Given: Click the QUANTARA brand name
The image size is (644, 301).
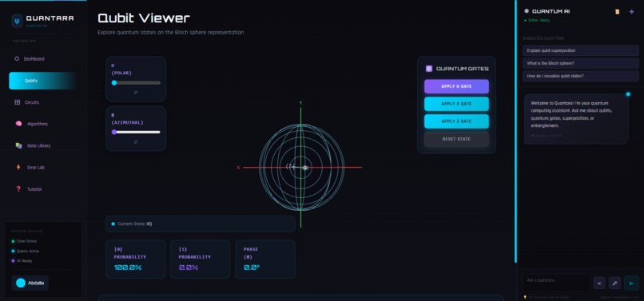Looking at the screenshot, I should (x=50, y=18).
